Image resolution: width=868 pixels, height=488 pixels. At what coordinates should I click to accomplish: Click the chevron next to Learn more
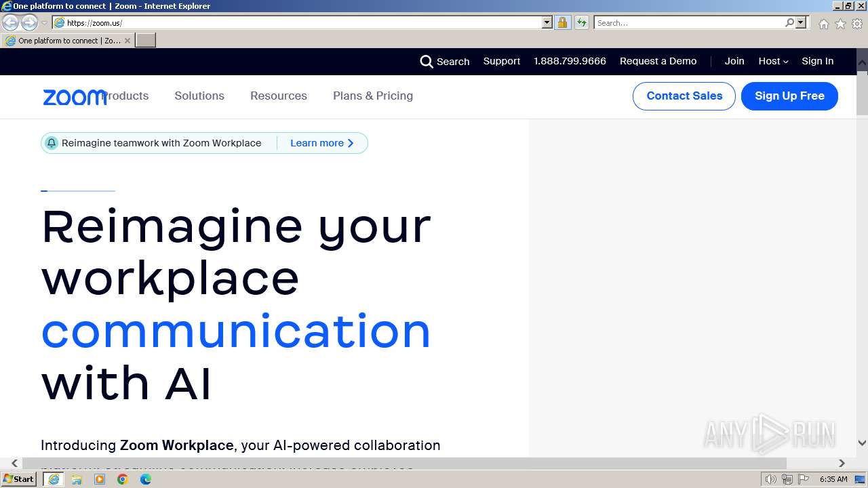[351, 143]
